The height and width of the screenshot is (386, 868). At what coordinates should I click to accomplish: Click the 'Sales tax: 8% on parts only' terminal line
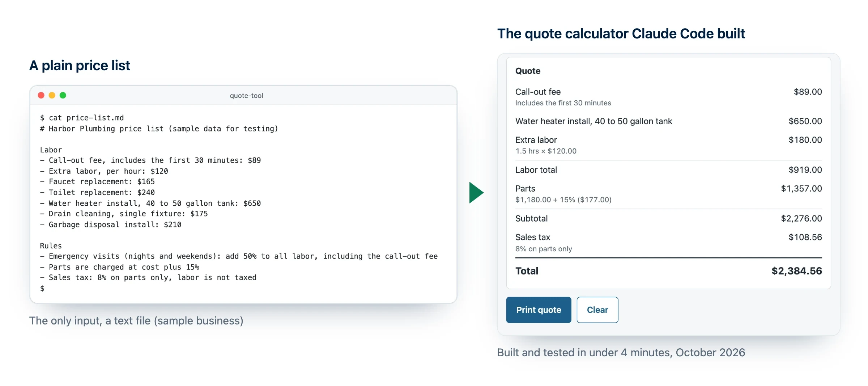(x=148, y=278)
